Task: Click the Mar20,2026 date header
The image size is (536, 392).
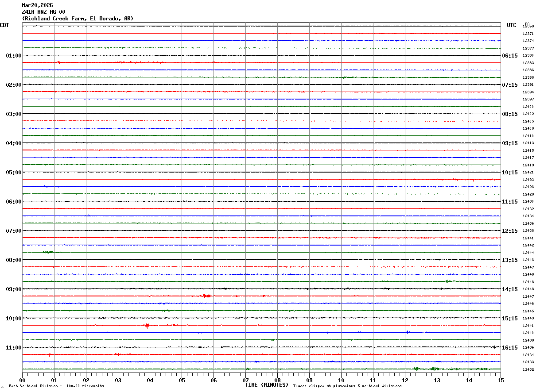Action: coord(37,5)
